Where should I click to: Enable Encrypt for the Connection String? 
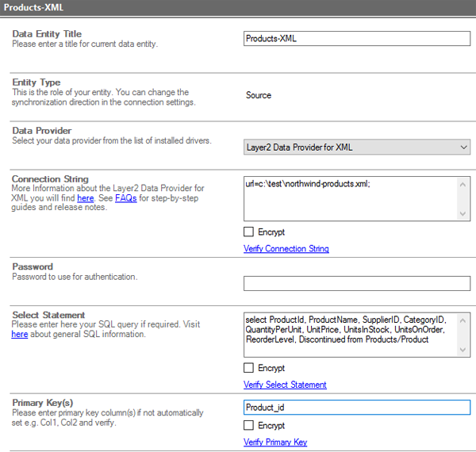click(x=249, y=232)
